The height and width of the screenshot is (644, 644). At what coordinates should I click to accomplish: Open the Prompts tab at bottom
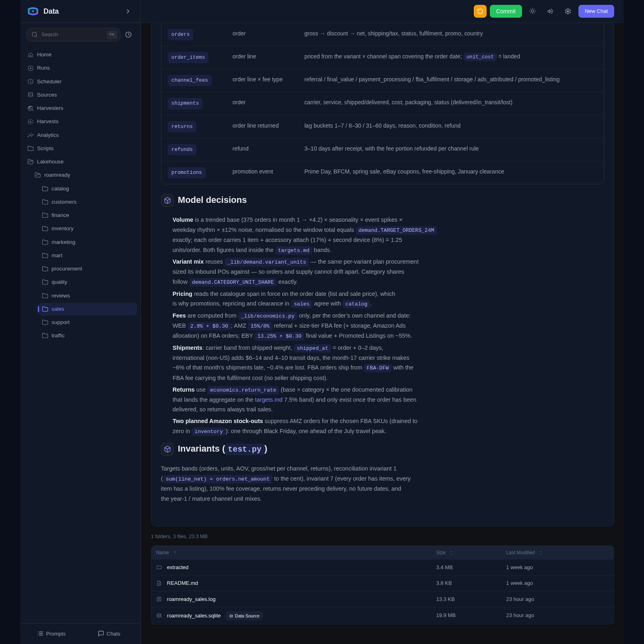click(51, 634)
